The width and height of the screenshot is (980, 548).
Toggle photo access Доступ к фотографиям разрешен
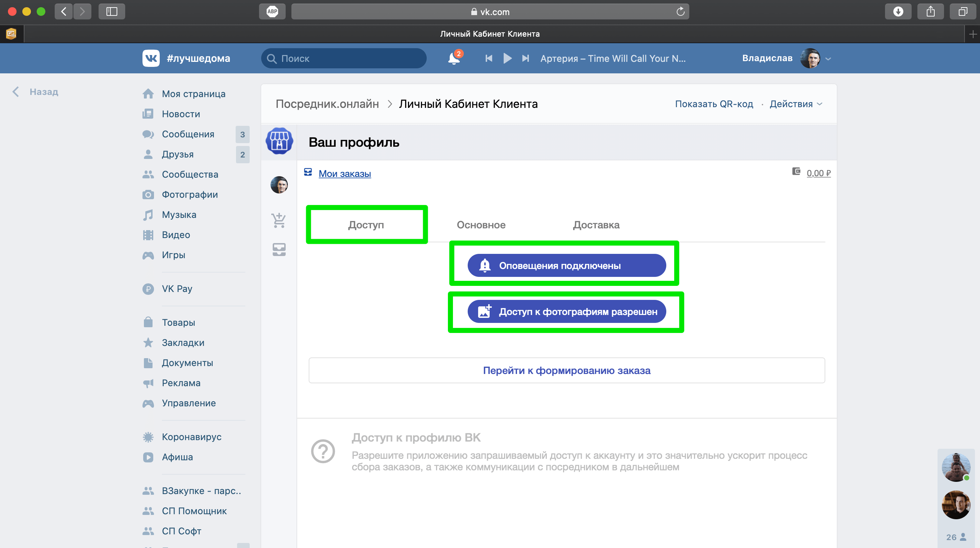click(x=567, y=311)
